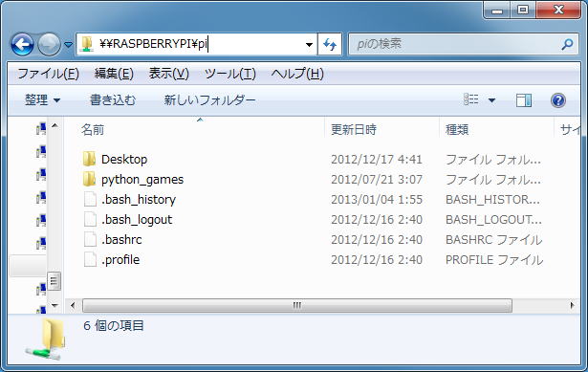The height and width of the screenshot is (372, 588).
Task: Click the partially visible size column header
Action: click(x=569, y=130)
